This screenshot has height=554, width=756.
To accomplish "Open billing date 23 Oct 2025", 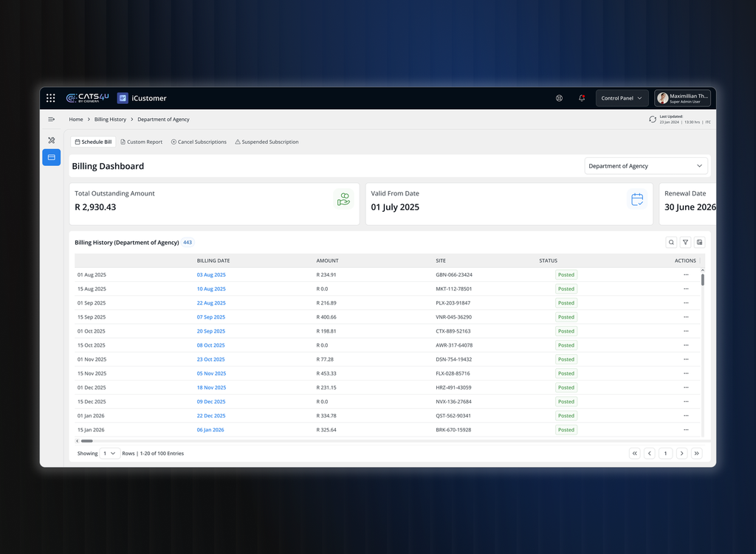I will (210, 359).
